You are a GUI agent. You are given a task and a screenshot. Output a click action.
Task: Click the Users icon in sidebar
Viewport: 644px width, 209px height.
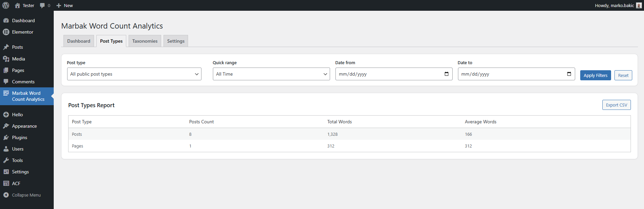click(6, 149)
